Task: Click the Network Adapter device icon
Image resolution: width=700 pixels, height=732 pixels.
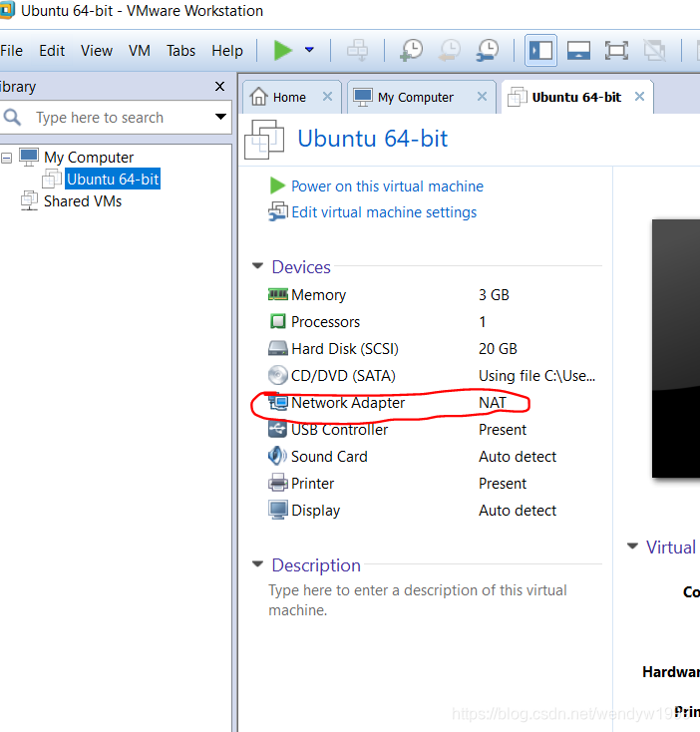Action: tap(278, 402)
